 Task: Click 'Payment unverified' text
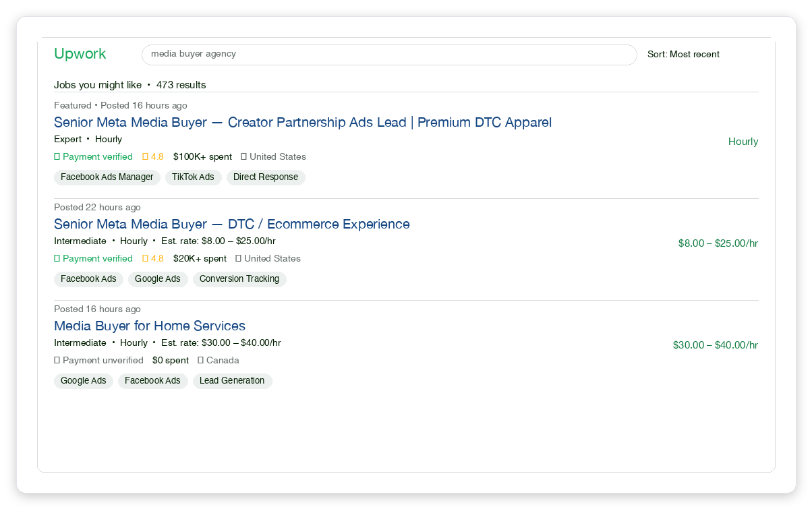point(103,361)
